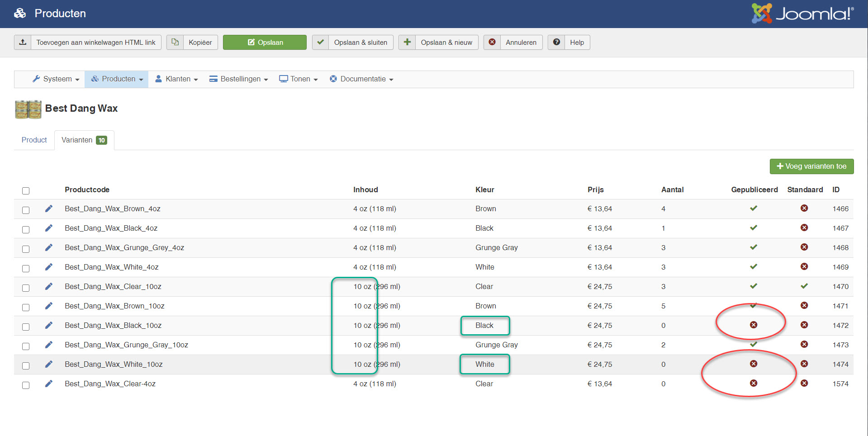Expand the Systeem dropdown menu
The image size is (868, 436).
56,79
